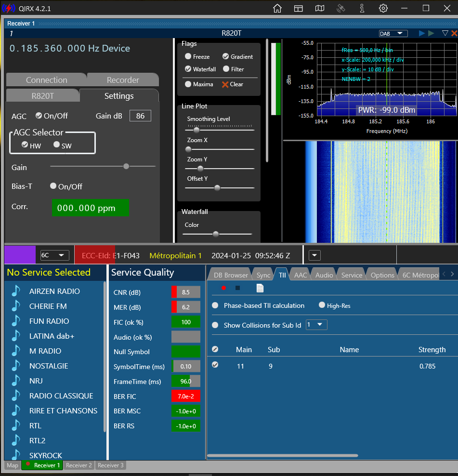Switch to the Connection tab

pos(46,80)
